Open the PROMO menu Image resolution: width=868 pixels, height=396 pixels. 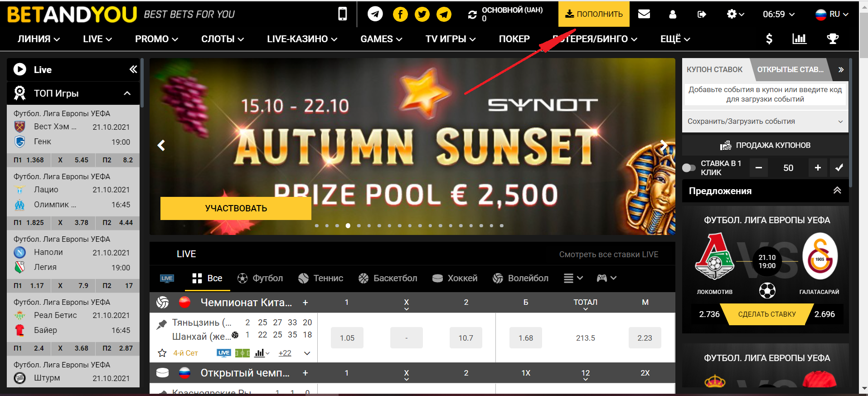coord(156,39)
